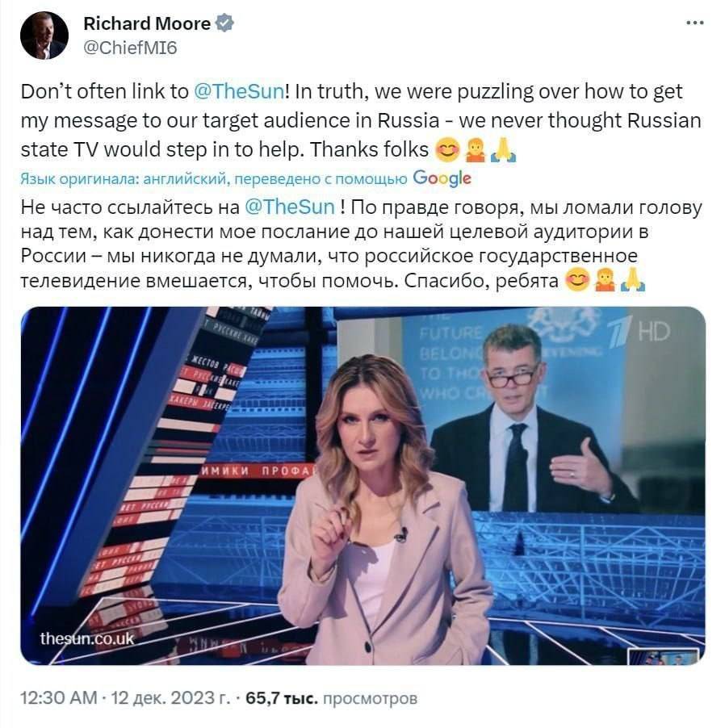
Task: Click the folded hands emoji in Russian translation
Action: pos(633,280)
